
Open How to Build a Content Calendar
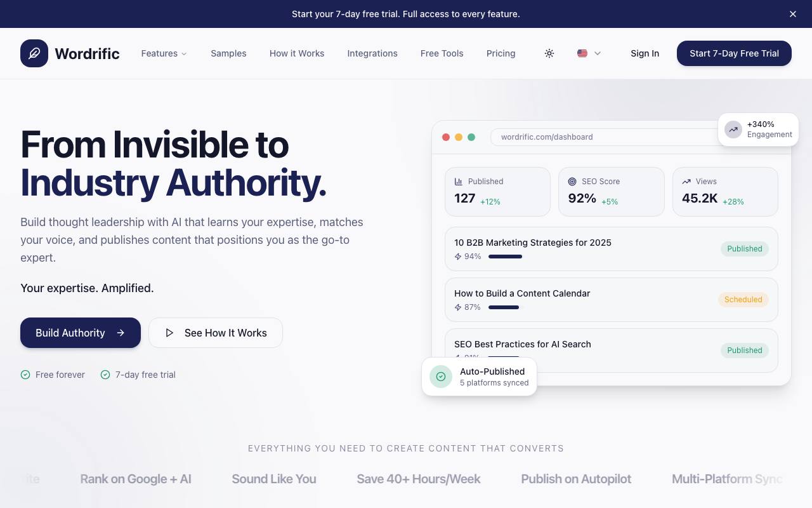coord(522,293)
